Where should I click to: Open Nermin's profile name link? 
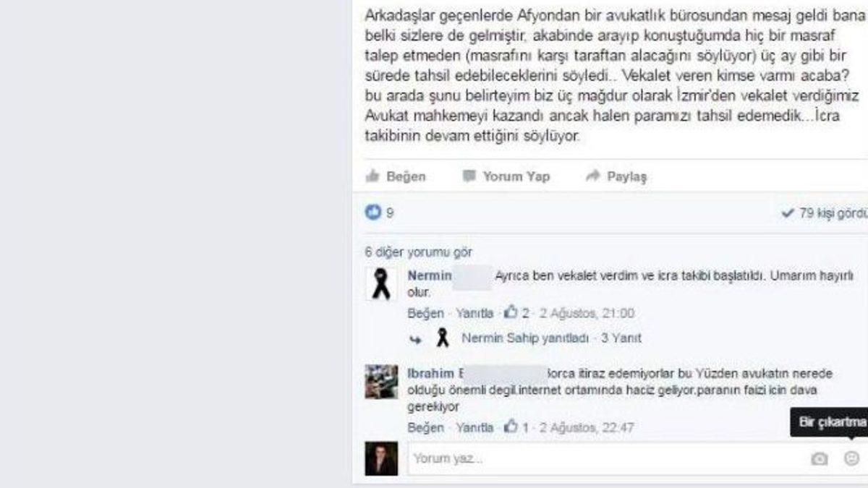pyautogui.click(x=430, y=275)
